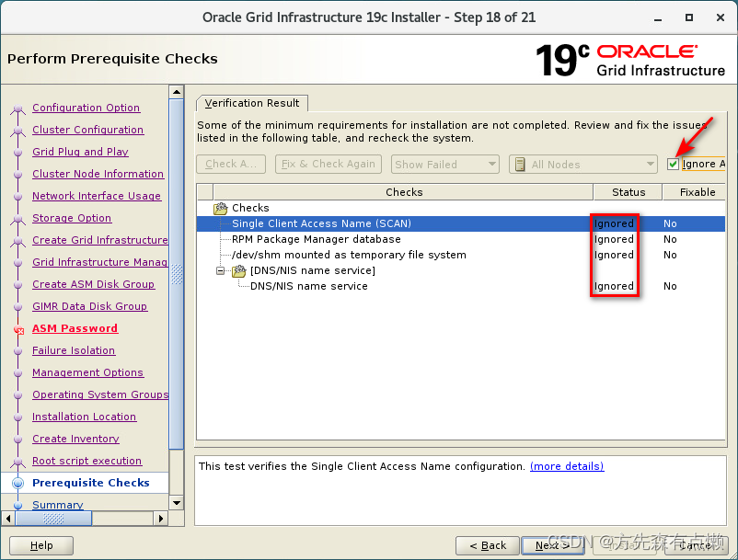Collapse the [DNS/NIS name service] group
738x560 pixels.
pos(220,271)
